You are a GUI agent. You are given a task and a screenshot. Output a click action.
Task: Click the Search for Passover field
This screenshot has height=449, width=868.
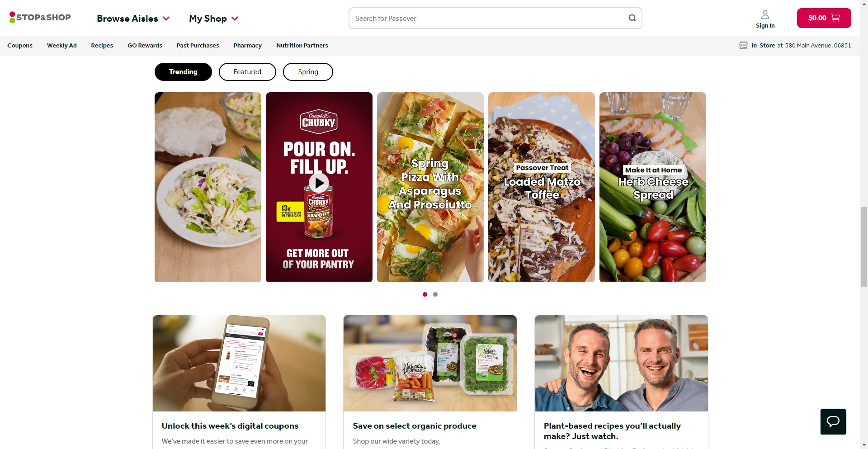point(489,18)
